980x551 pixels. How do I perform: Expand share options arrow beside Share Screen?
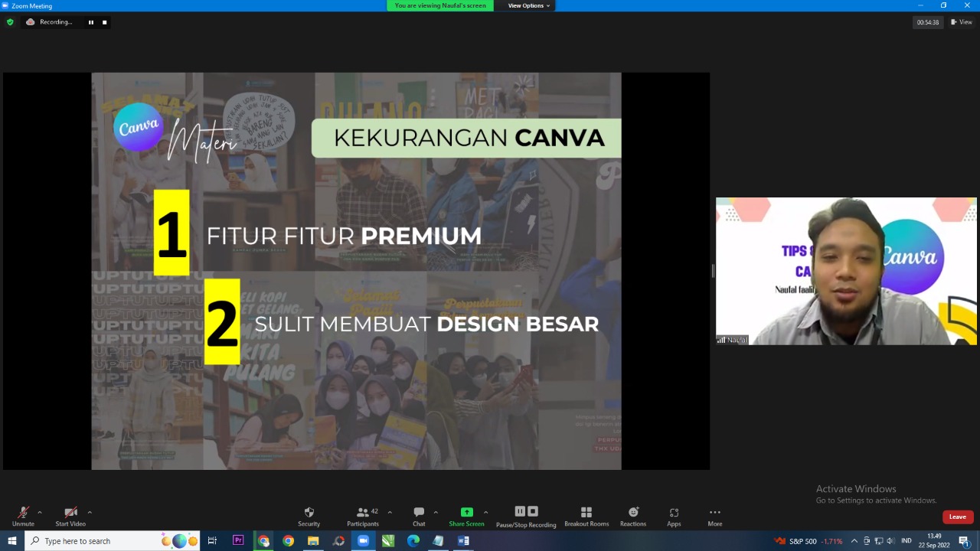[x=485, y=512]
